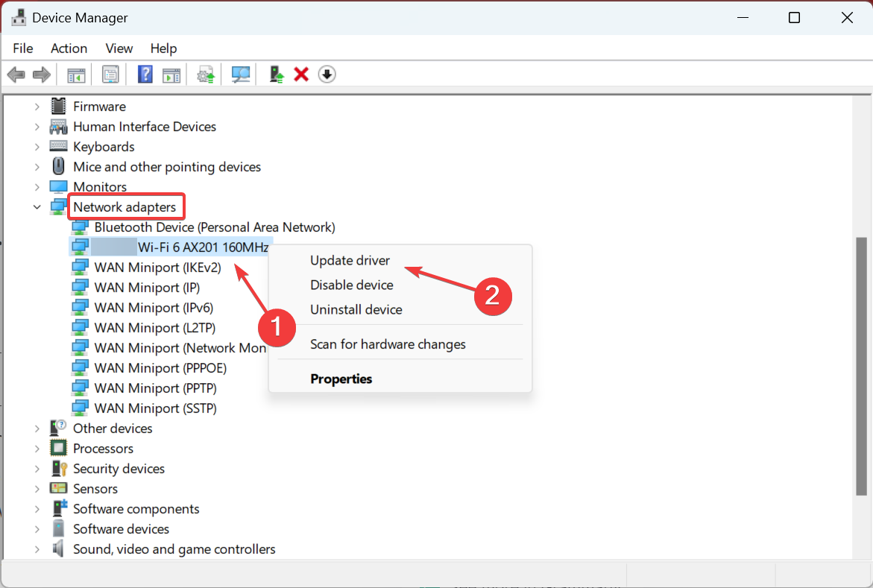
Task: Open the Action menu
Action: (x=69, y=48)
